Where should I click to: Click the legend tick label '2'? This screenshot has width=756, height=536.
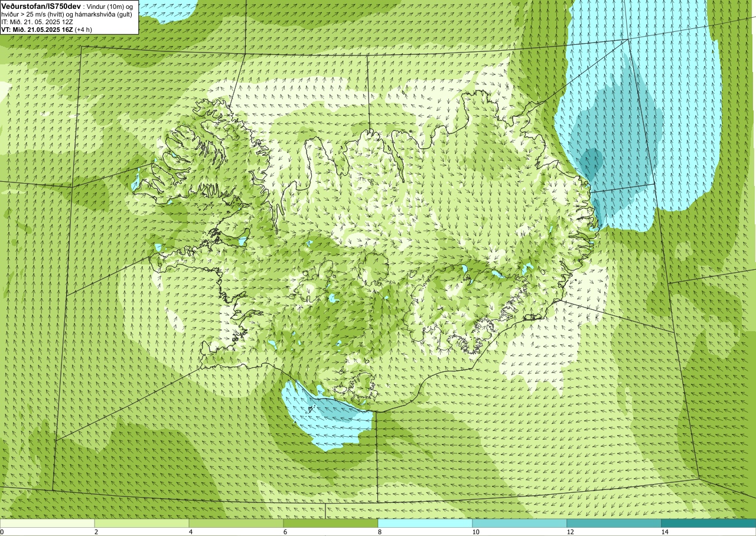[x=96, y=532]
